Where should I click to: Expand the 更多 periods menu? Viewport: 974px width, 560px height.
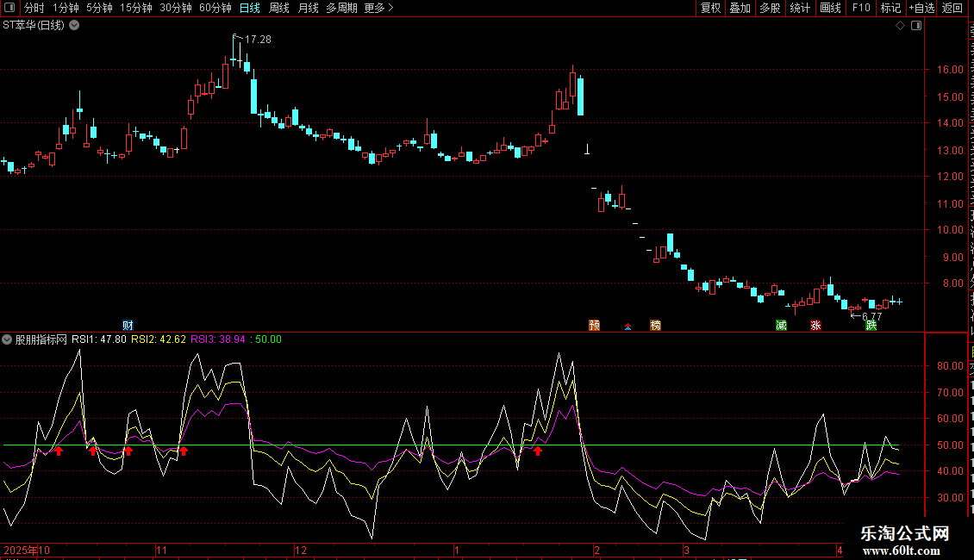tap(378, 8)
